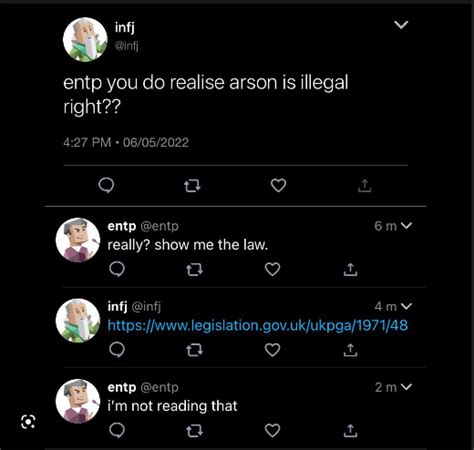474x450 pixels.
Task: Retweet the main infj arson tweet
Action: coord(192,185)
